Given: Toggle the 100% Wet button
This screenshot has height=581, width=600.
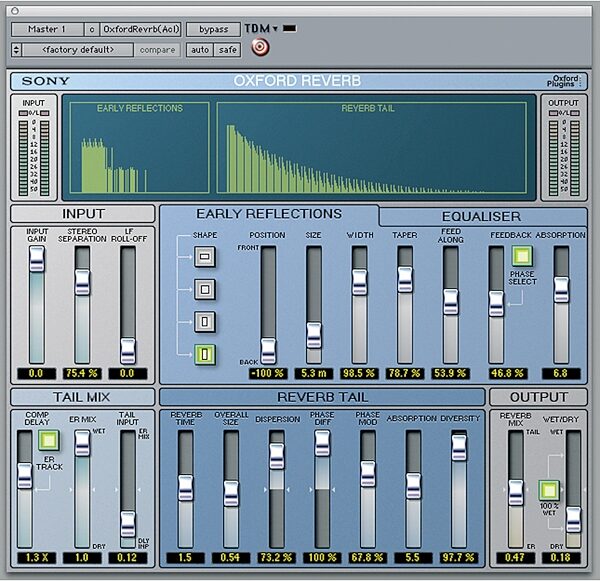Looking at the screenshot, I should [x=549, y=491].
